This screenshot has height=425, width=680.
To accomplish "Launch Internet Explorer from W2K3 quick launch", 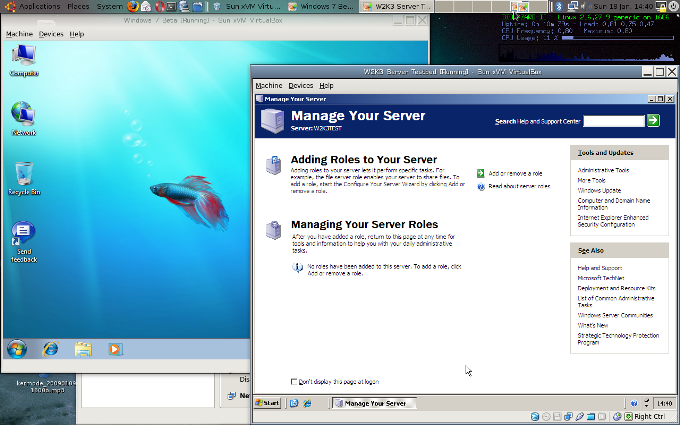I will (x=307, y=403).
